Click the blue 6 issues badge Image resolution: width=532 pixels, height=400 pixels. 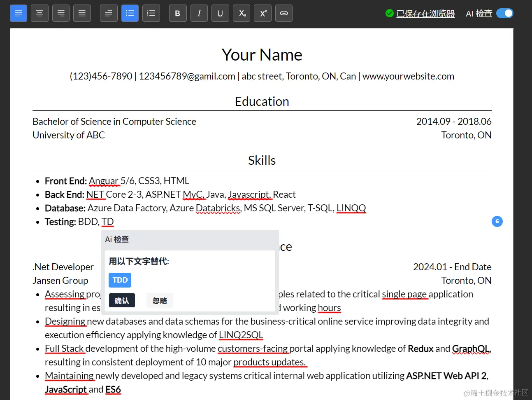[x=497, y=222]
